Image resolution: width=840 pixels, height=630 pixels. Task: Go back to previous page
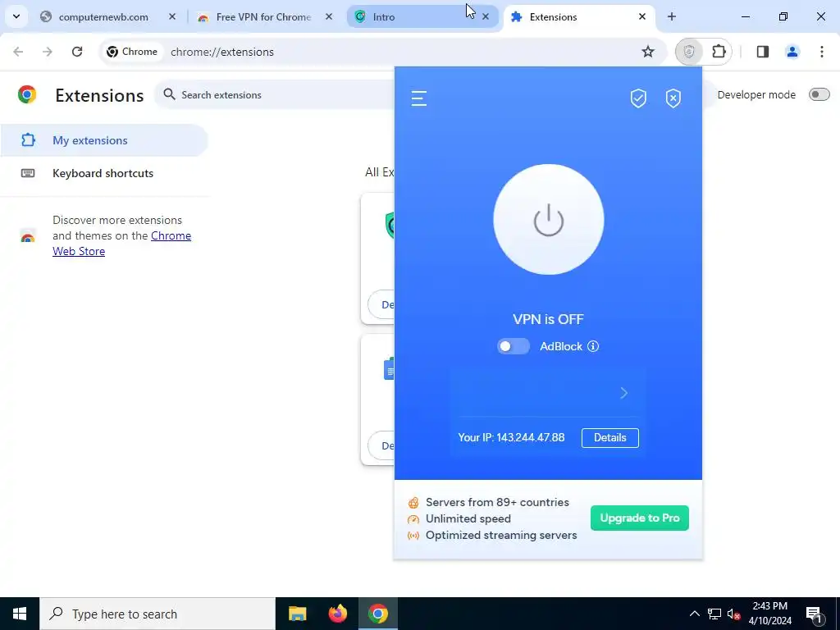(x=18, y=52)
